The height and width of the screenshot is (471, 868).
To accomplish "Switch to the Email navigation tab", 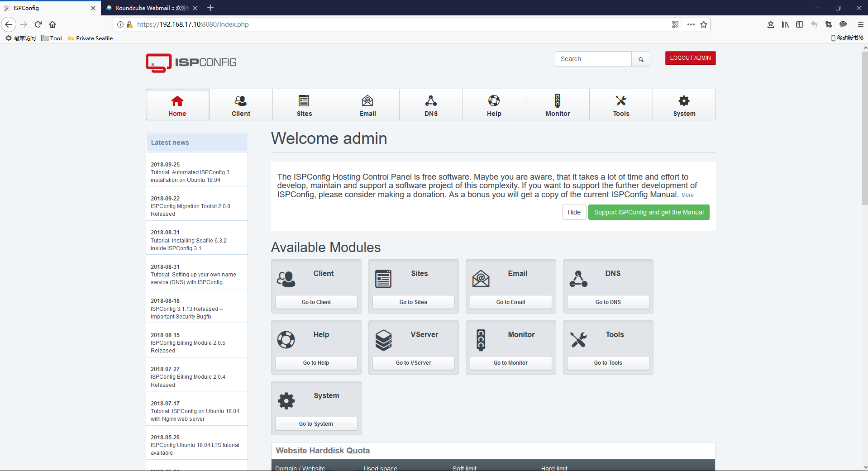I will pos(367,105).
